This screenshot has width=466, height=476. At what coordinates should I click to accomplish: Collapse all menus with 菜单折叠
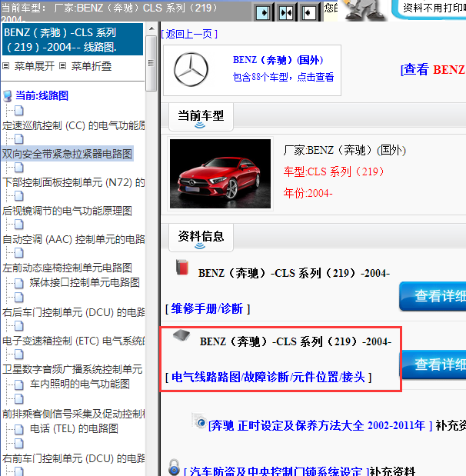coord(92,66)
